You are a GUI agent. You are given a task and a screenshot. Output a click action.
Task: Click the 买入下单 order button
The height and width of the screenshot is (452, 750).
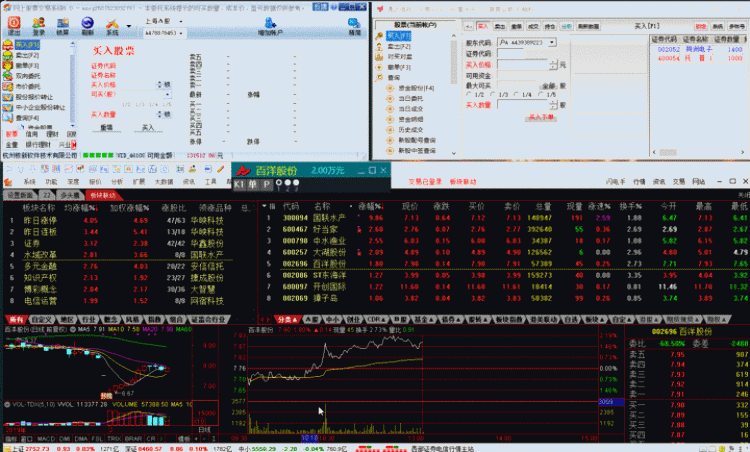(x=541, y=117)
